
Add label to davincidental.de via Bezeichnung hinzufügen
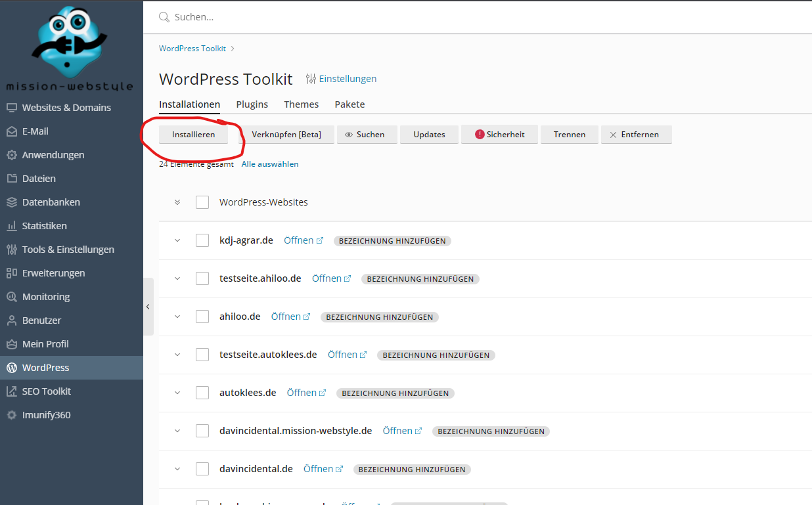412,470
